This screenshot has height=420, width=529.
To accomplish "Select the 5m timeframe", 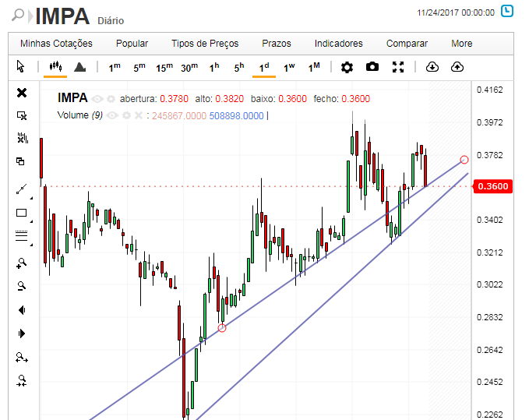I will 139,67.
